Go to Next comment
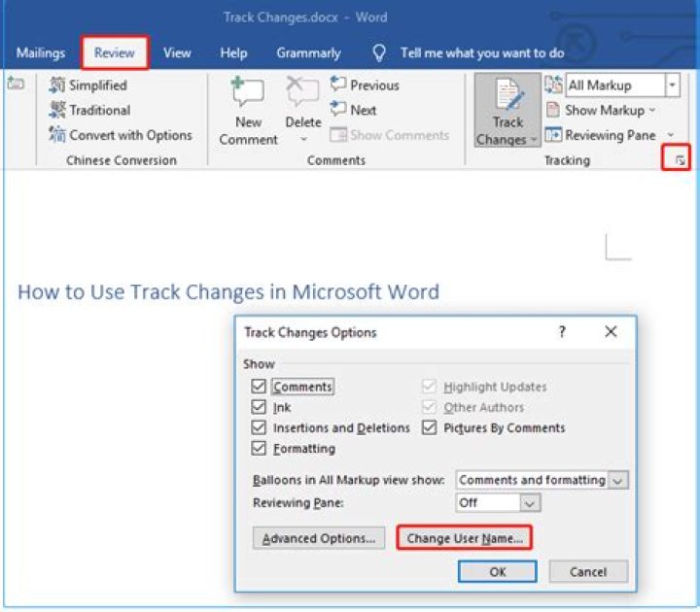The height and width of the screenshot is (612, 700). click(354, 110)
